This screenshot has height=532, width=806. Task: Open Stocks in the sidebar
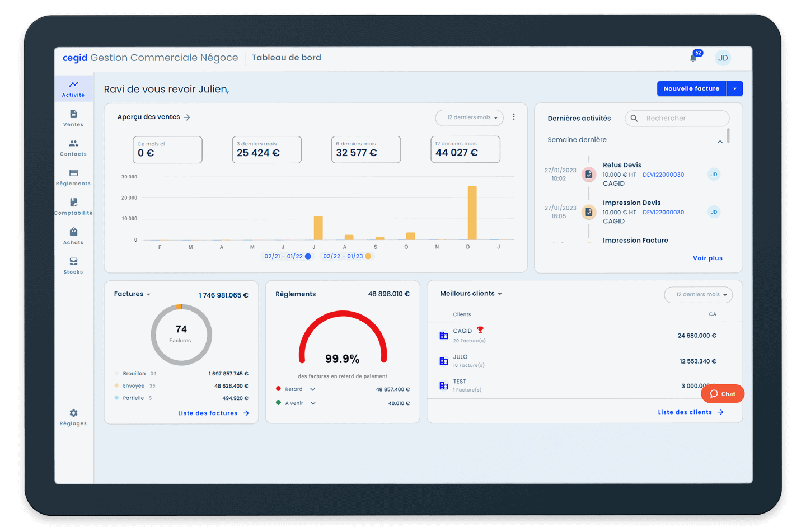pos(73,266)
